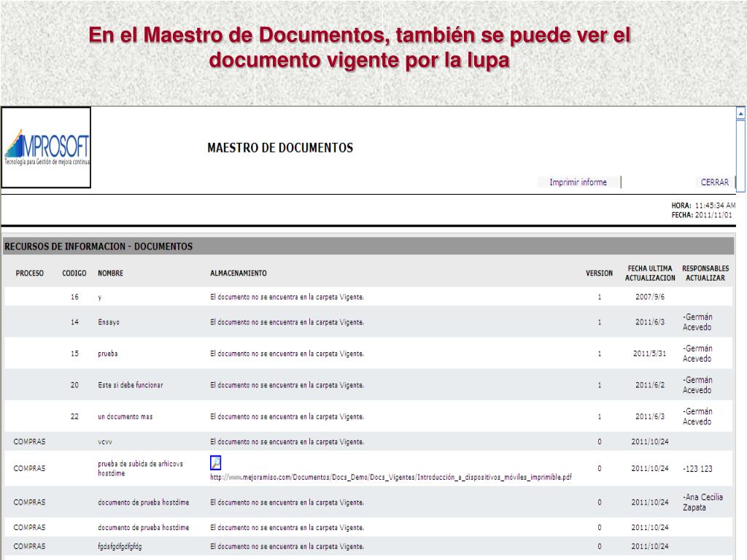
Task: Select document named fgdsfgdfgdfgfdg
Action: (x=120, y=547)
